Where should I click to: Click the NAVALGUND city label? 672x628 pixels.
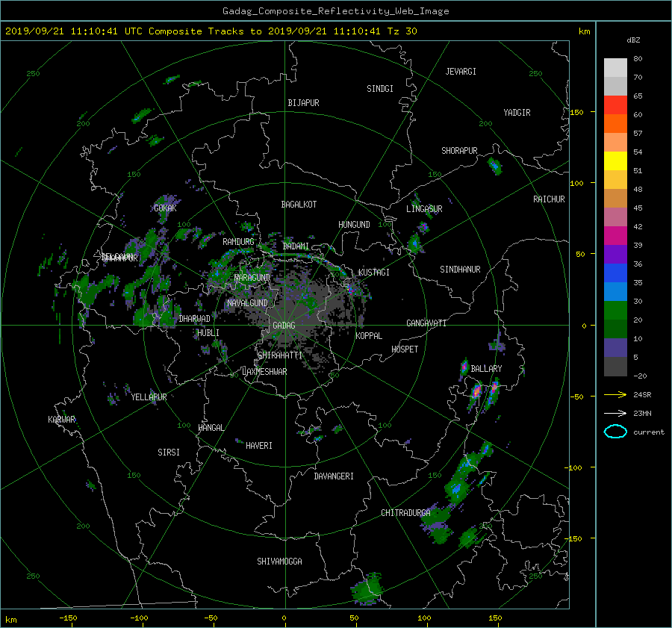pos(247,303)
